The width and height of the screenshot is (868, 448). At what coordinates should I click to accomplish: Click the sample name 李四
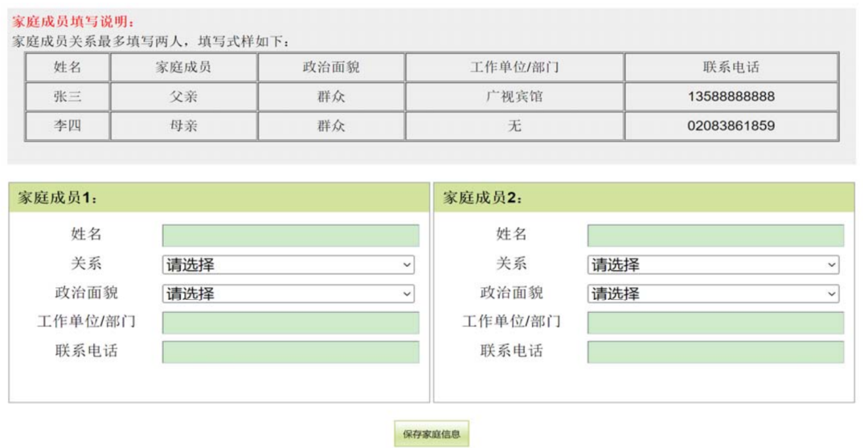click(68, 125)
